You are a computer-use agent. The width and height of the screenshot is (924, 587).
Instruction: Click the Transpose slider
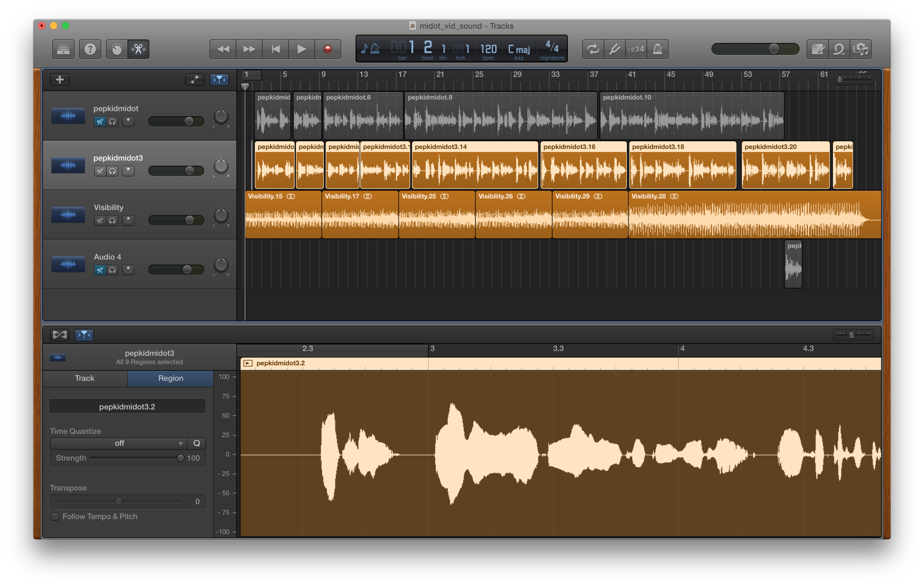(119, 502)
